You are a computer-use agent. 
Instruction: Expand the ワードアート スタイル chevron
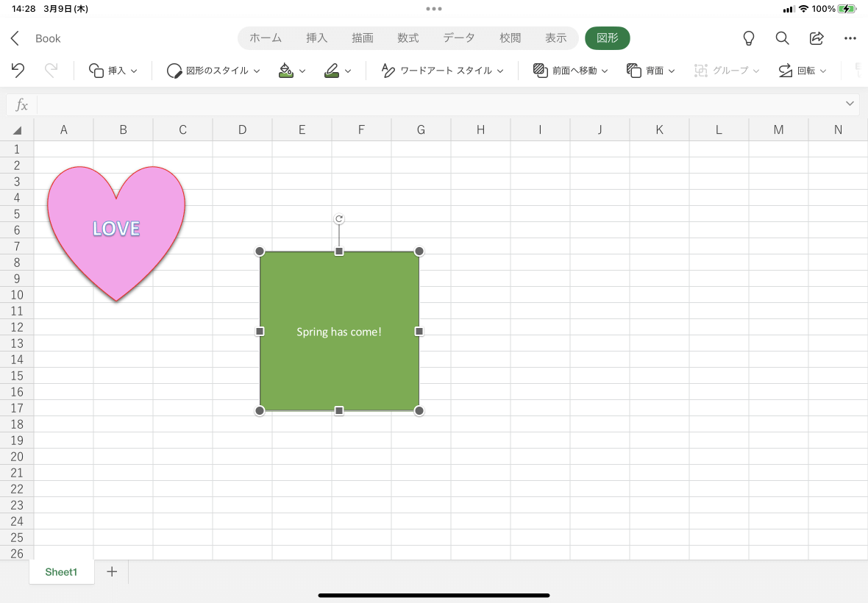pyautogui.click(x=500, y=71)
